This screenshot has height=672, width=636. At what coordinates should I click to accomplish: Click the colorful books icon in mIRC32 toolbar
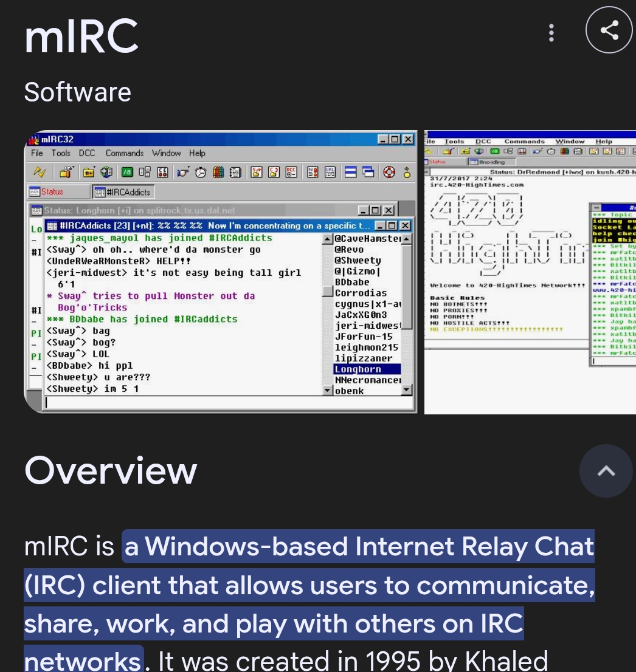pos(218,172)
